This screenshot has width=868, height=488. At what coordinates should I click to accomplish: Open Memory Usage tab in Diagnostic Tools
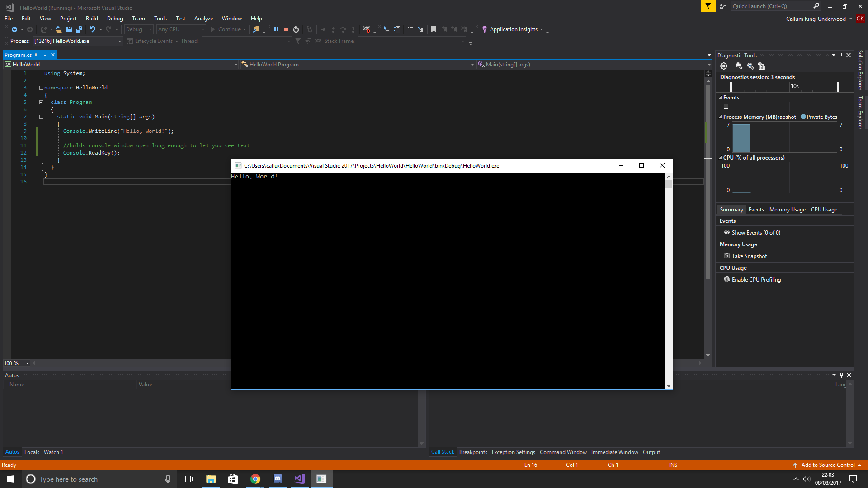[788, 210]
